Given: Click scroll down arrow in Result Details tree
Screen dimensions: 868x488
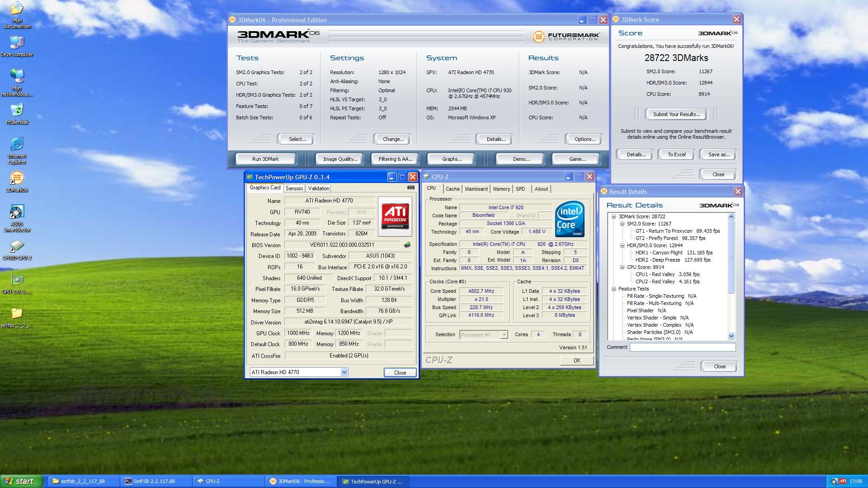Looking at the screenshot, I should pos(731,336).
